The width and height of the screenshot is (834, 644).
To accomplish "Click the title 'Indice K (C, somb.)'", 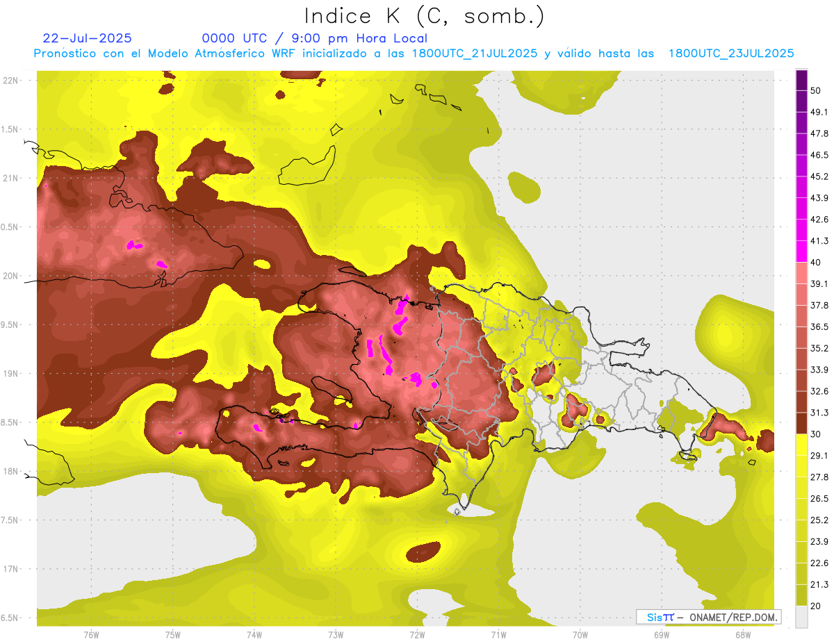I will click(x=425, y=16).
